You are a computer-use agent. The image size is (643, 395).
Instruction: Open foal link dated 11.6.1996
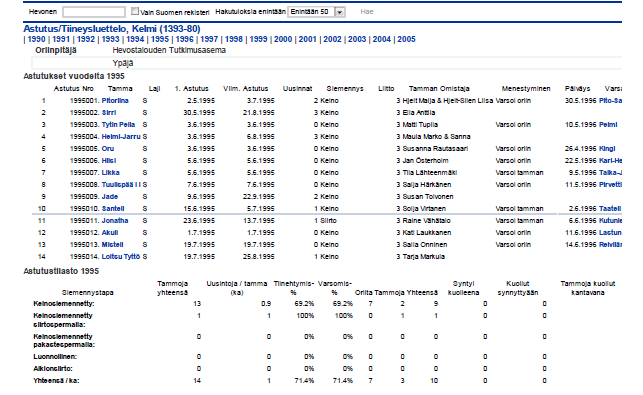611,233
